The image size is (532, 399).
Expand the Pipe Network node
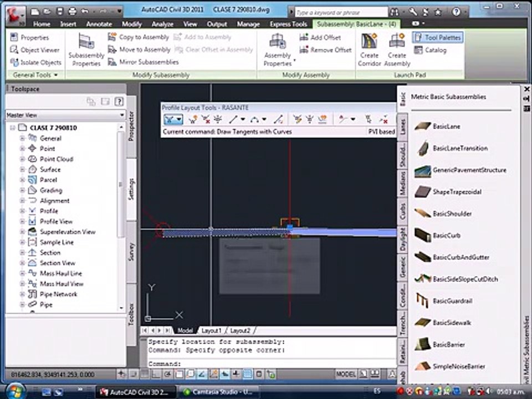tap(22, 294)
